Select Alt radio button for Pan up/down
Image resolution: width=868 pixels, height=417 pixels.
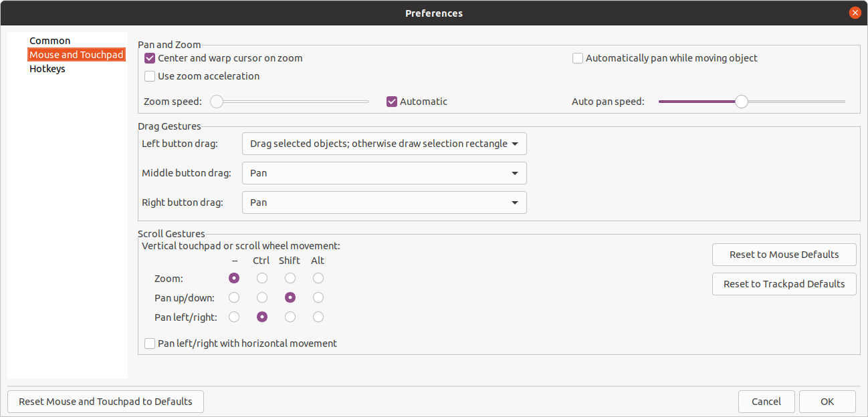[x=318, y=297]
